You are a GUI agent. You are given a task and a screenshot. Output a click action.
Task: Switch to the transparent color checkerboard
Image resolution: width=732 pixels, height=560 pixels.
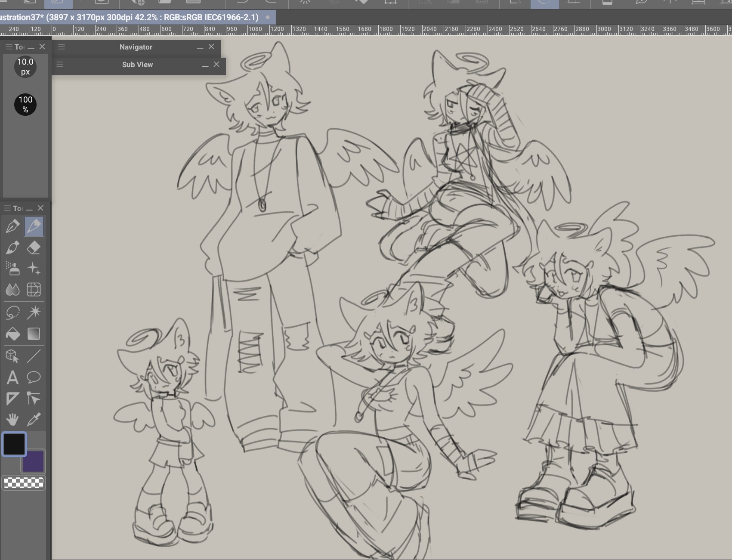24,483
